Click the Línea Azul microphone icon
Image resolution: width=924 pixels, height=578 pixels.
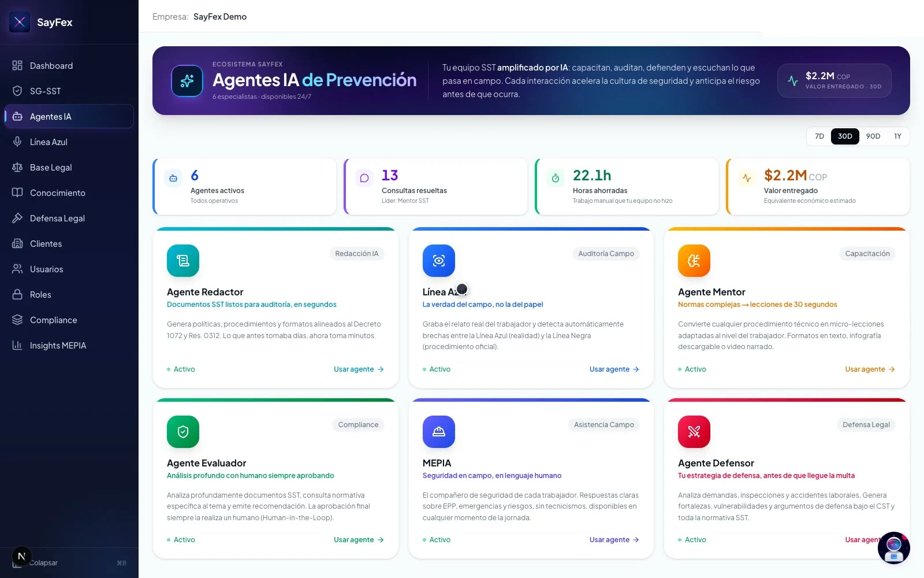point(17,142)
